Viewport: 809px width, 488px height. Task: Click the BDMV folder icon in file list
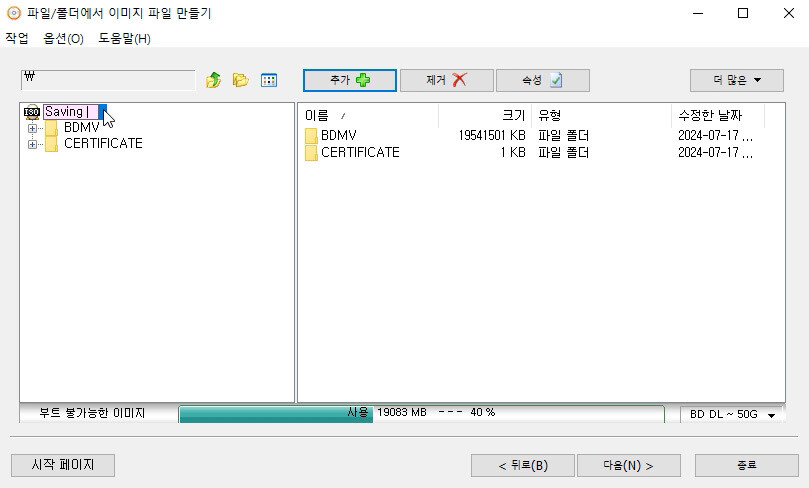(x=311, y=136)
